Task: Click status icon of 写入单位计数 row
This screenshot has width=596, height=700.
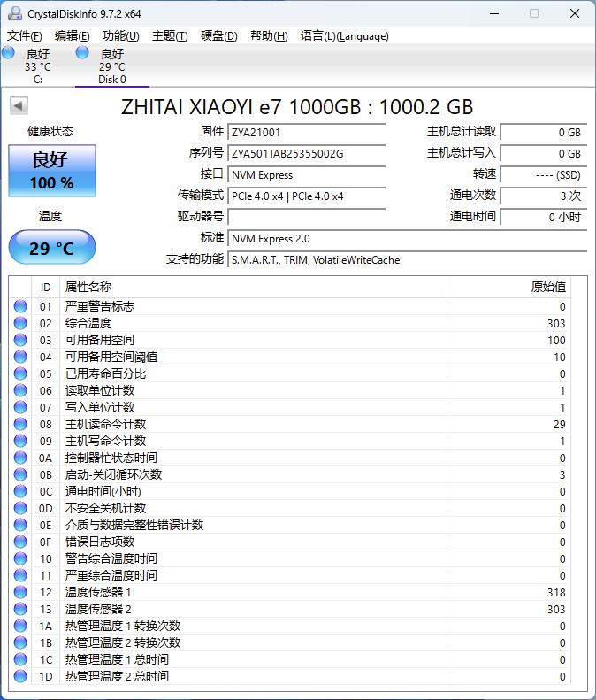Action: [20, 407]
